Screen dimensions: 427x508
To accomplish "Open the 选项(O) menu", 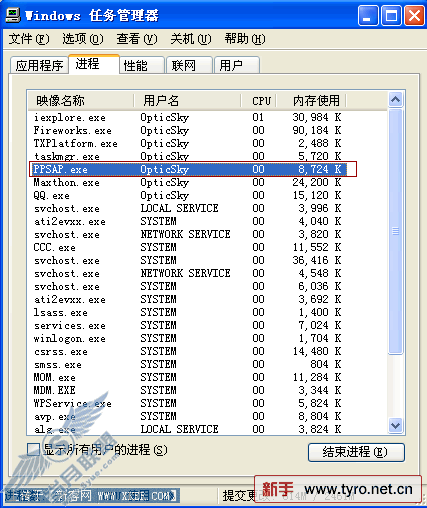I will [x=83, y=39].
